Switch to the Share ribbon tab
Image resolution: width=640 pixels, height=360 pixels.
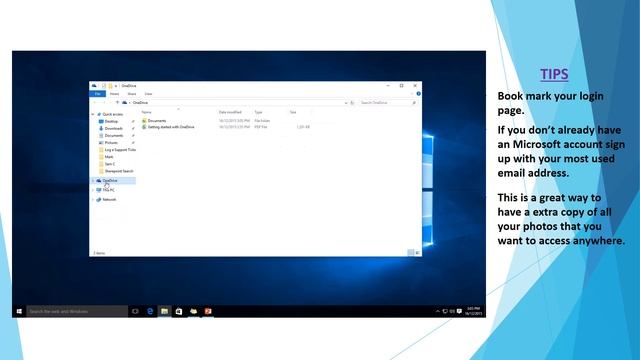pos(131,94)
